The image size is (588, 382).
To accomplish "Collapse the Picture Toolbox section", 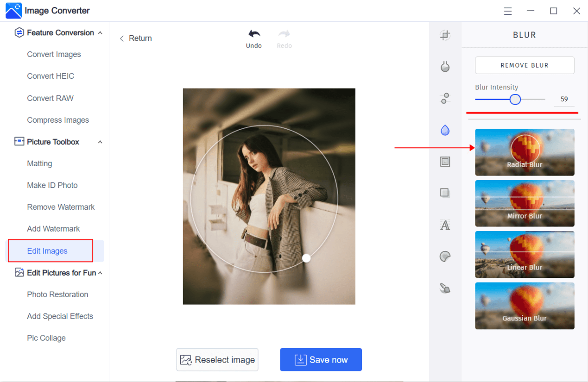I will pos(100,142).
